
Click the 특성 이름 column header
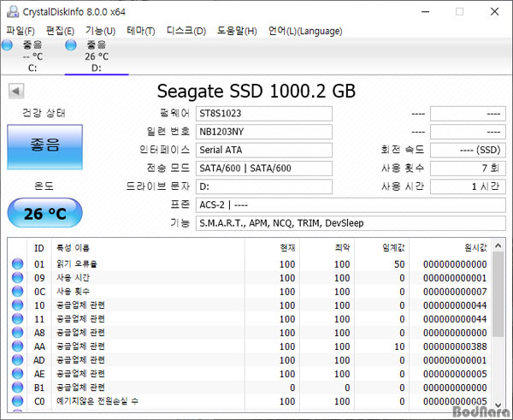click(x=148, y=248)
